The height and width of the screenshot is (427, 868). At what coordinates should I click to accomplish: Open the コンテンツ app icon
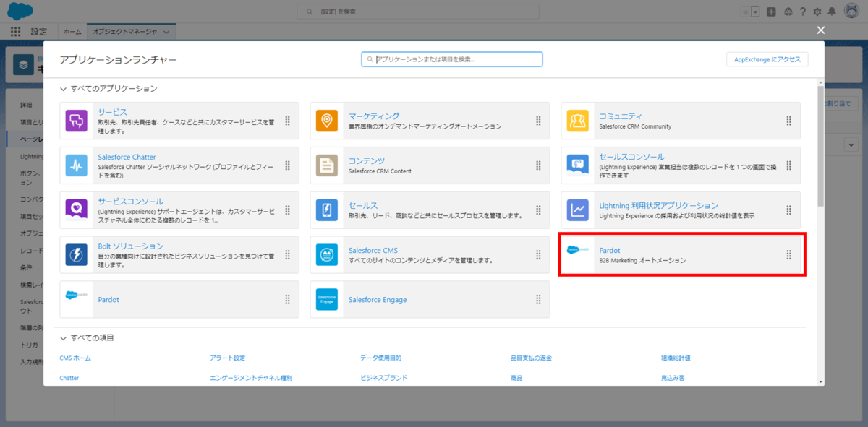click(327, 165)
